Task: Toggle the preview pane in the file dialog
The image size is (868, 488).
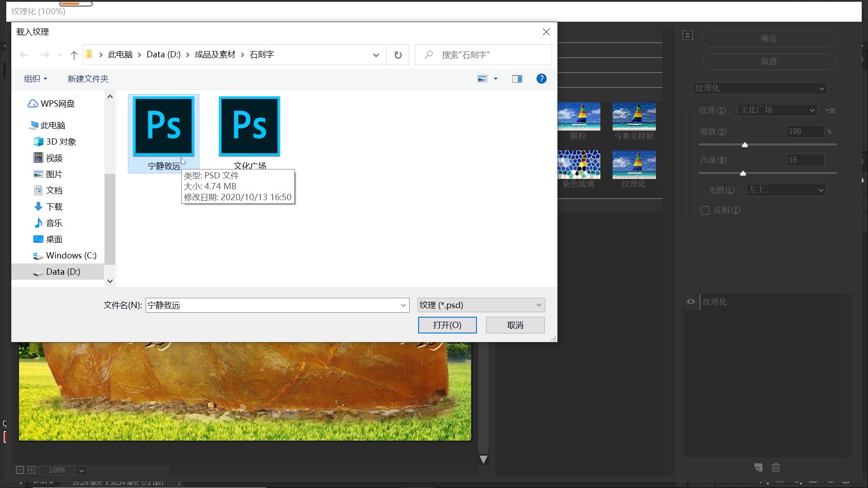Action: click(x=517, y=79)
